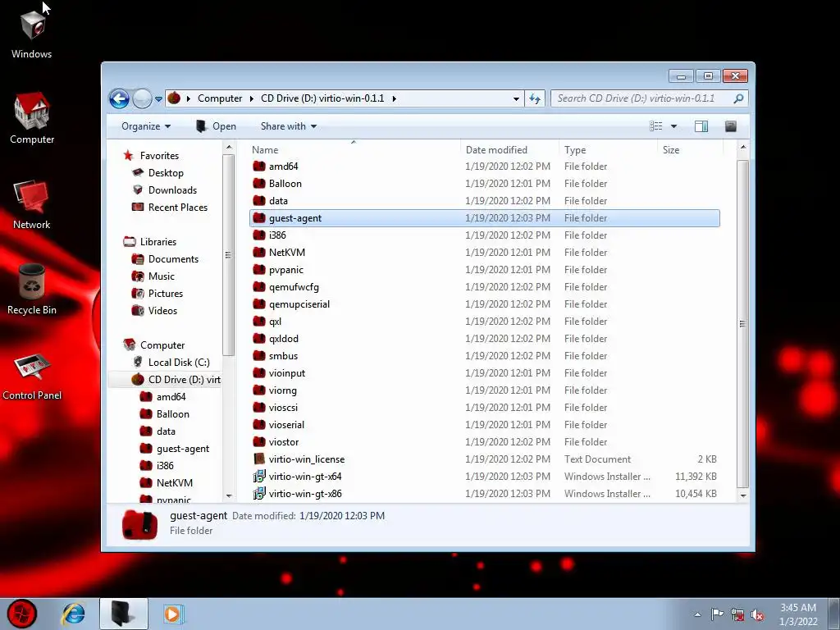Select the i386 folder in file list

tap(485, 235)
